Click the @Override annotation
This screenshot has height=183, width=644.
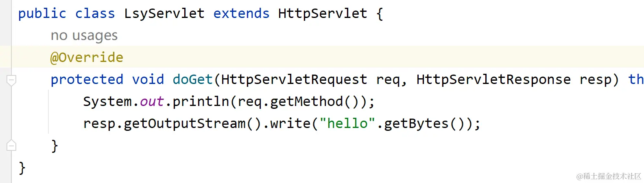[x=87, y=57]
